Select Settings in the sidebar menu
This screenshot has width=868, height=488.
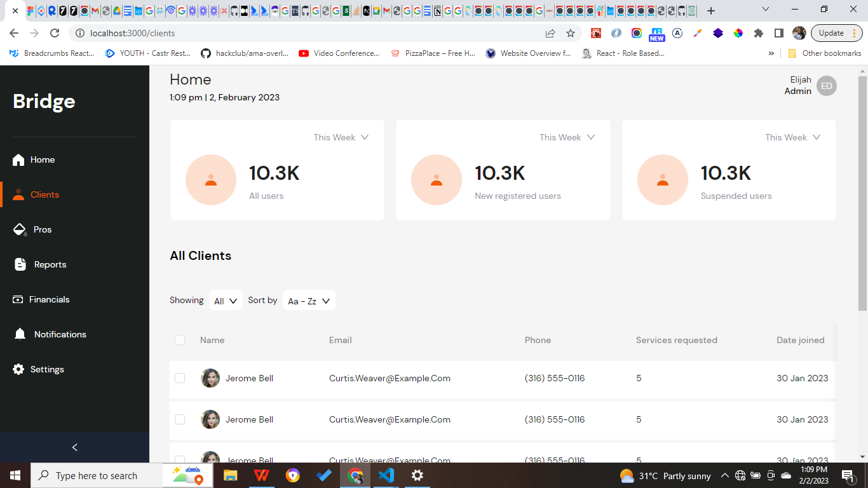47,369
